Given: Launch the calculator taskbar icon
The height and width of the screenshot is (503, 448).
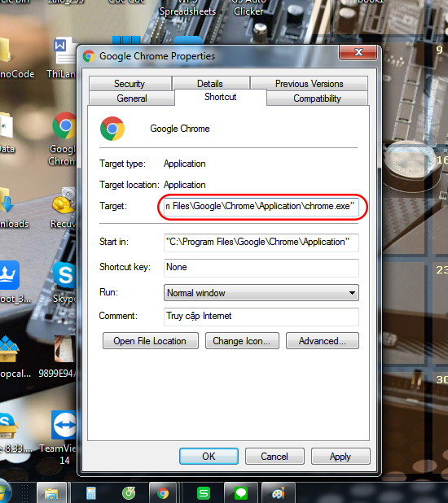Looking at the screenshot, I should (91, 493).
